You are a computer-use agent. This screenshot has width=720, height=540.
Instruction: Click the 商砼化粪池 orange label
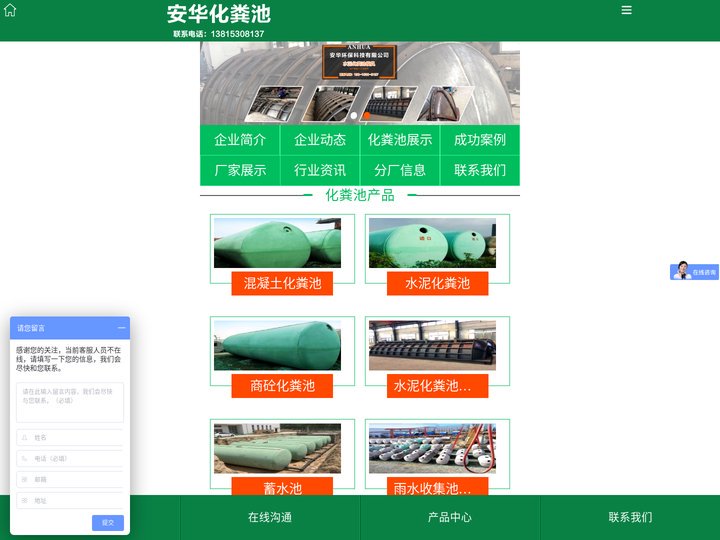[x=282, y=386]
